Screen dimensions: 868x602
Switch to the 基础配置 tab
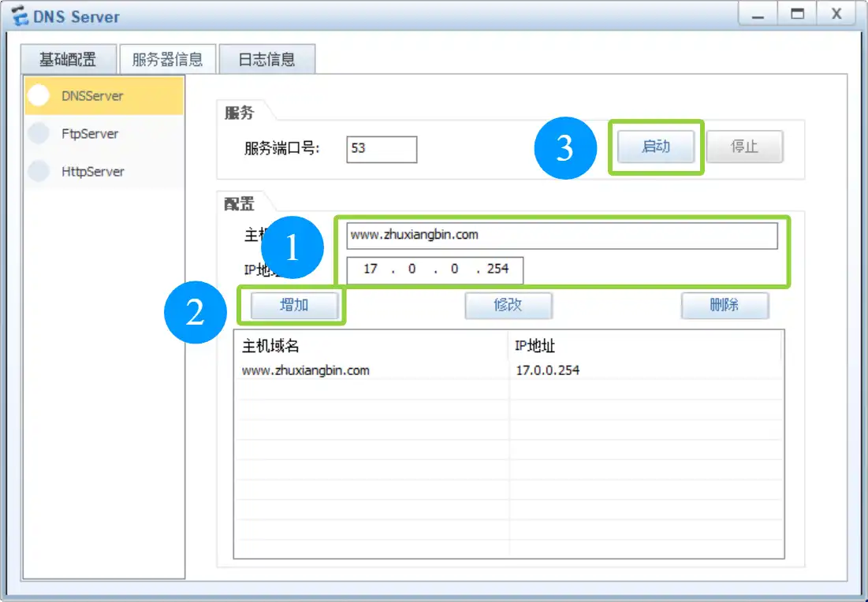(68, 59)
